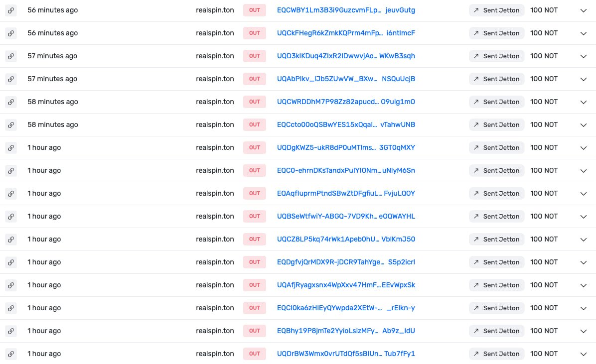Click link icon on vTahwUNB row
596x364 pixels.
click(11, 124)
